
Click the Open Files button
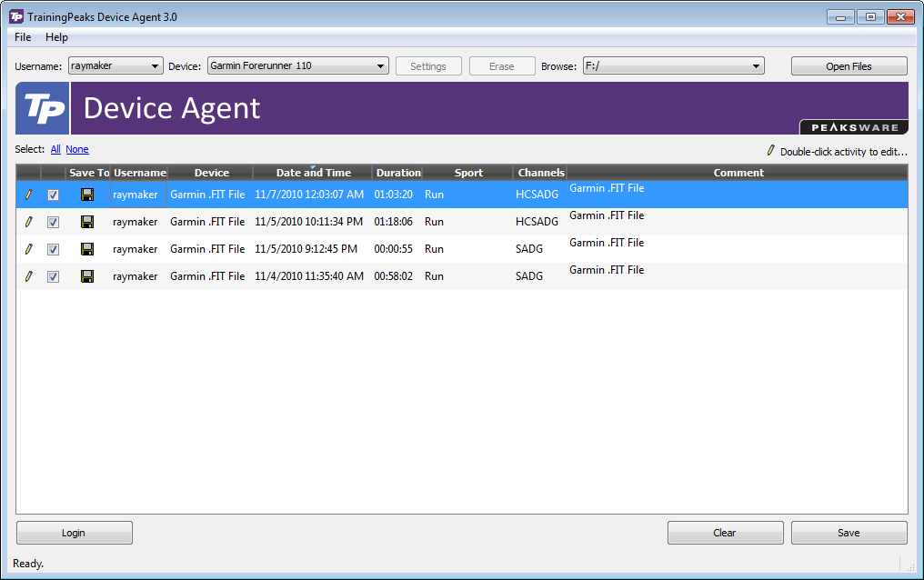tap(849, 66)
